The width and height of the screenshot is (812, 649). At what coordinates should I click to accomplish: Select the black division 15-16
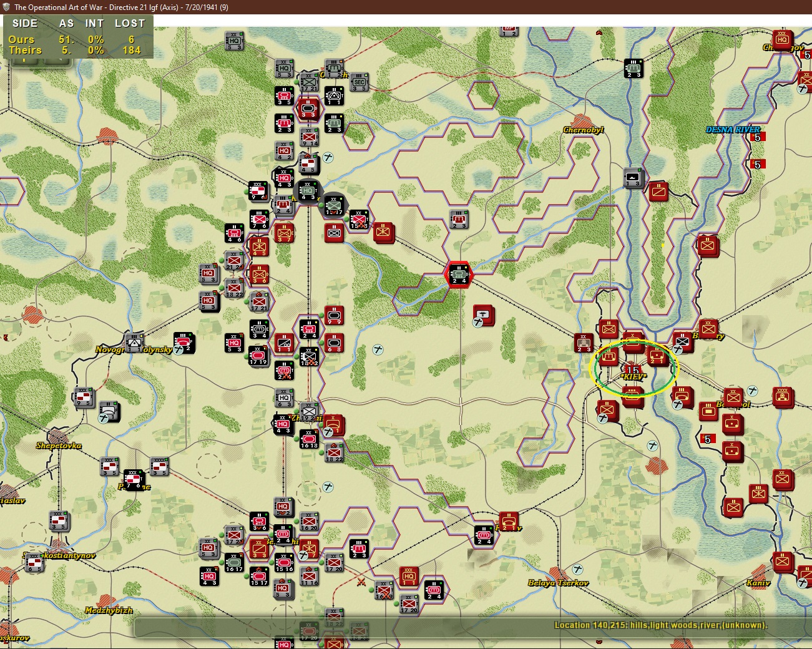[x=284, y=562]
